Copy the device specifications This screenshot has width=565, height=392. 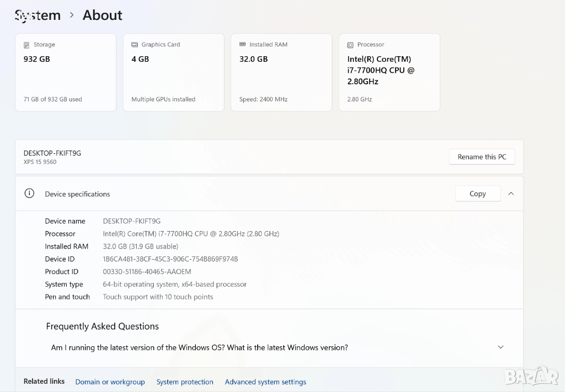477,194
